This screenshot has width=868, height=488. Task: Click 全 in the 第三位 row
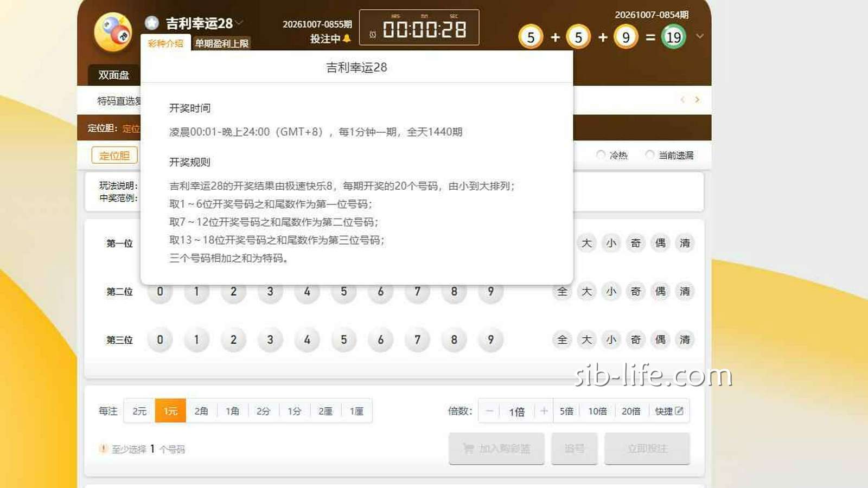(x=563, y=340)
